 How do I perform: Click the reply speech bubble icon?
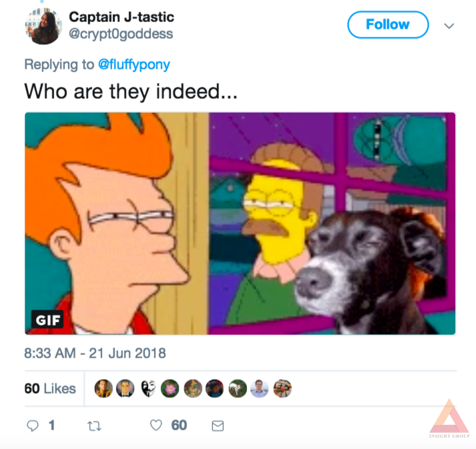point(33,426)
